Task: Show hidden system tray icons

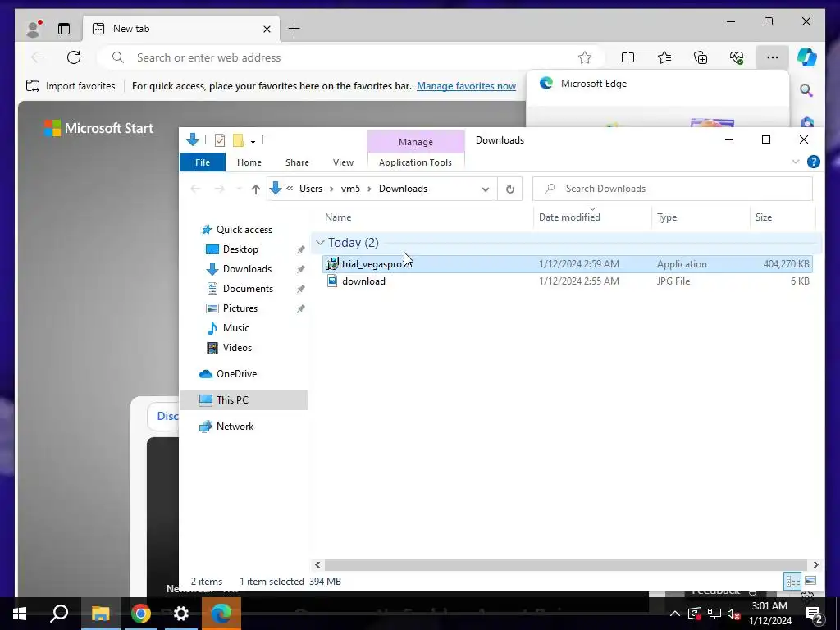Action: click(674, 614)
